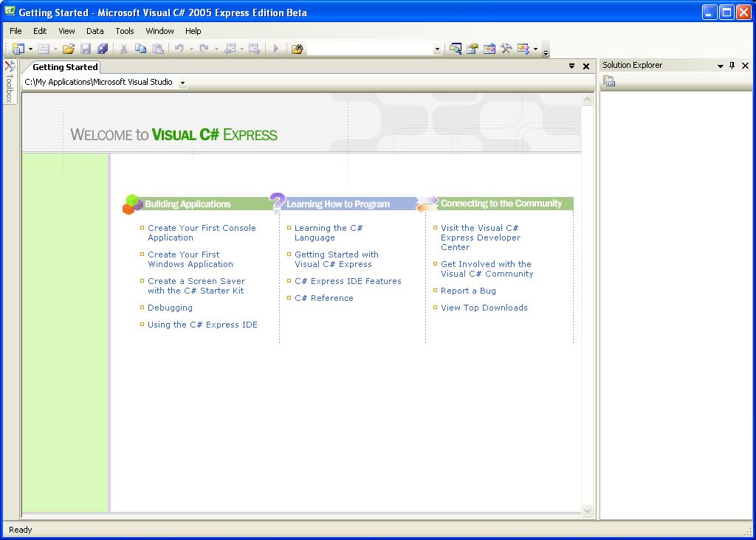Image resolution: width=756 pixels, height=540 pixels.
Task: Open Visit the Visual C# Express Developer Center
Action: 481,238
